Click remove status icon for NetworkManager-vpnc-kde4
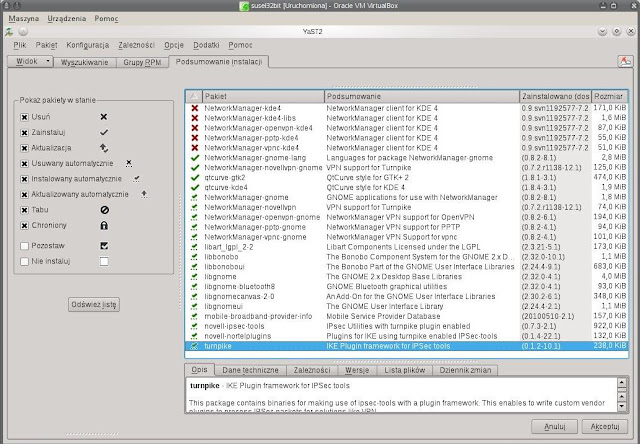 point(195,148)
